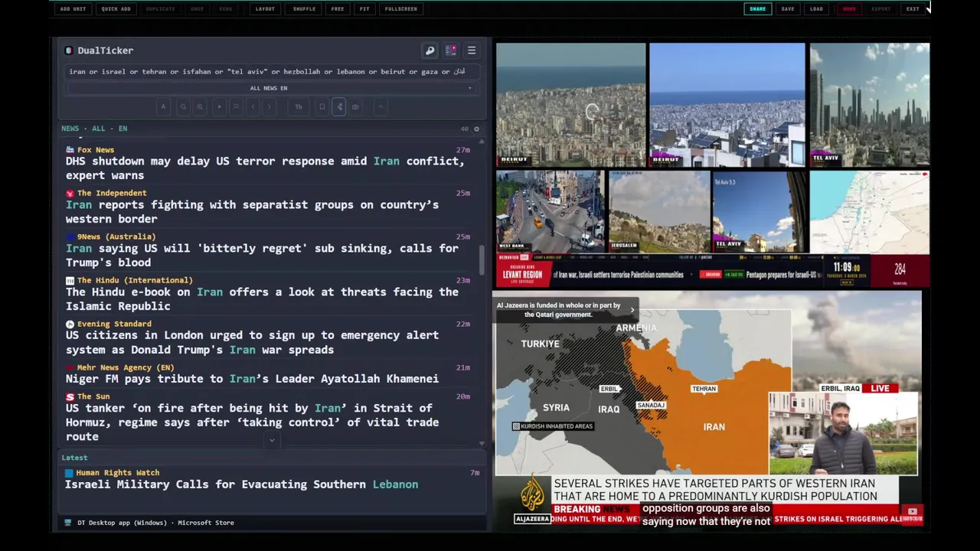
Task: Click the Shuffle menu item
Action: point(304,9)
